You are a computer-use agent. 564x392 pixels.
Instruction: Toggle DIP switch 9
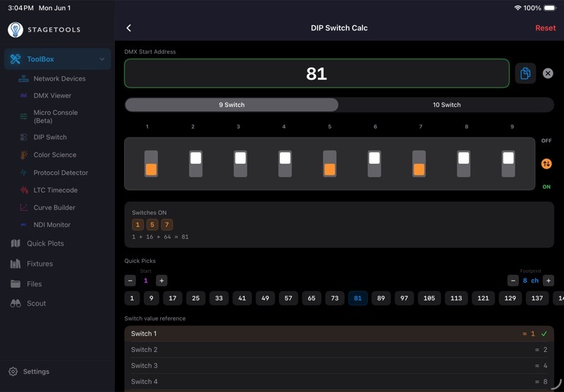pyautogui.click(x=508, y=164)
